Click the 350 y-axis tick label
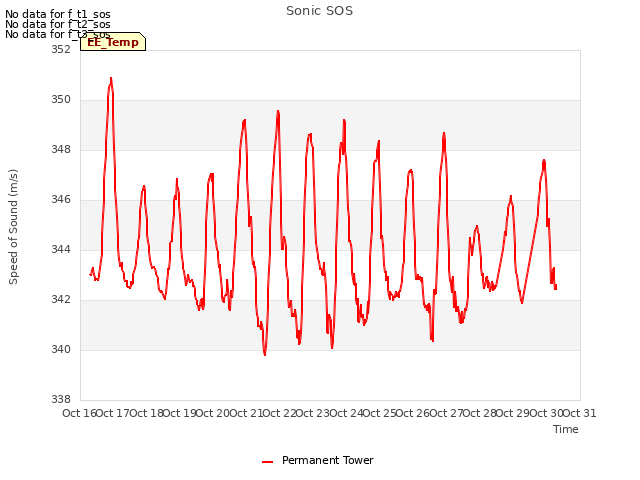640x480 pixels. (60, 99)
